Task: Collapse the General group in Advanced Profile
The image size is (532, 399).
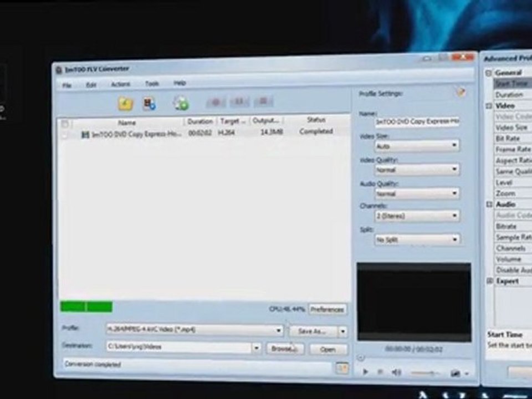Action: [489, 73]
